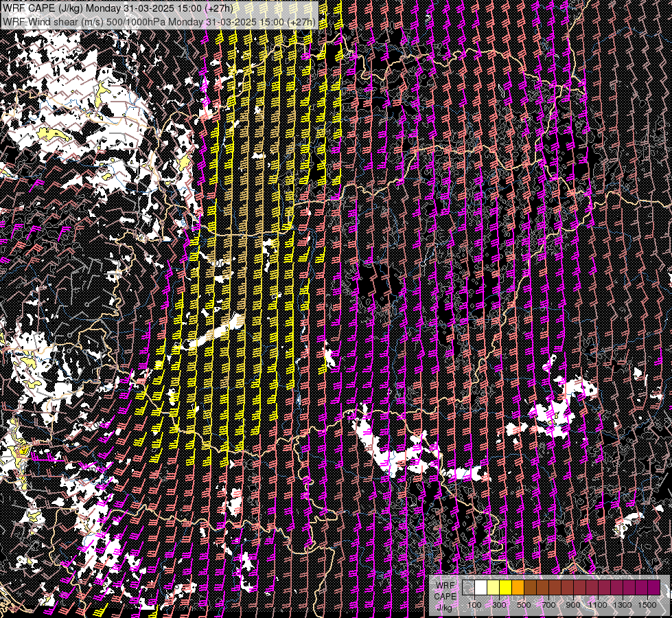Click the '900' legend scale label

pos(573,605)
